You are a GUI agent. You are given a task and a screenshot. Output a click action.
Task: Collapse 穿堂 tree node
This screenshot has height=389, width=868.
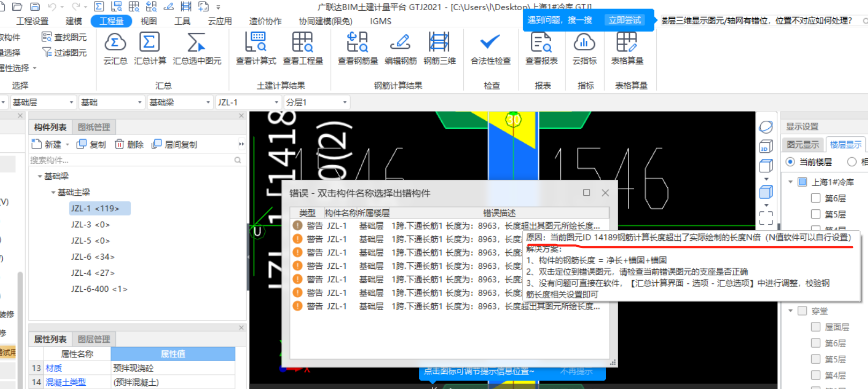tap(790, 311)
